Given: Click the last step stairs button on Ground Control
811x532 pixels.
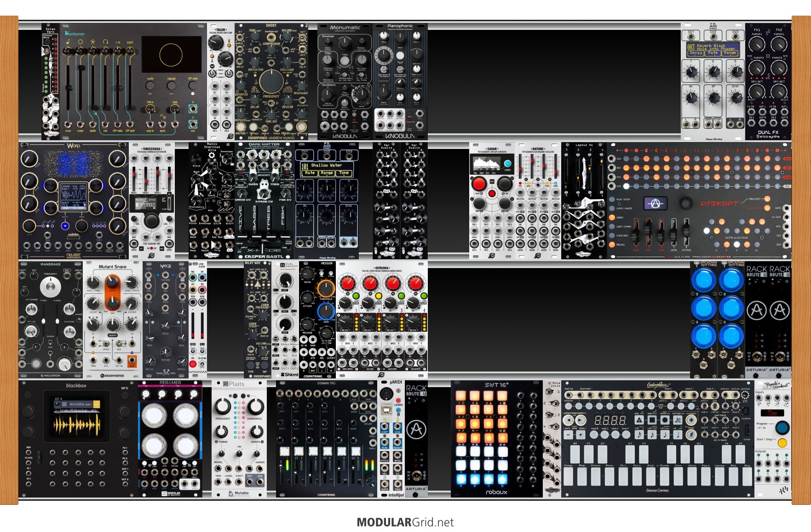Looking at the screenshot, I should 678,420.
